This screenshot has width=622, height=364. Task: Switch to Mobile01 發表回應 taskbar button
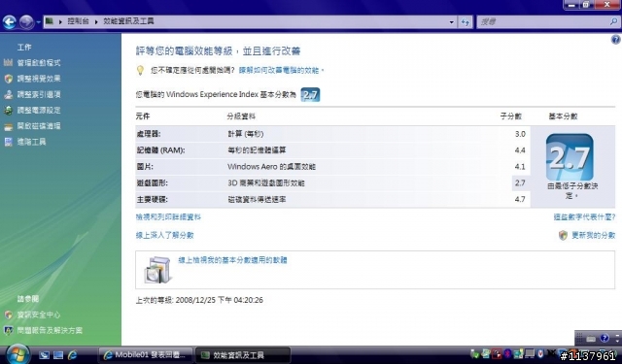[145, 355]
